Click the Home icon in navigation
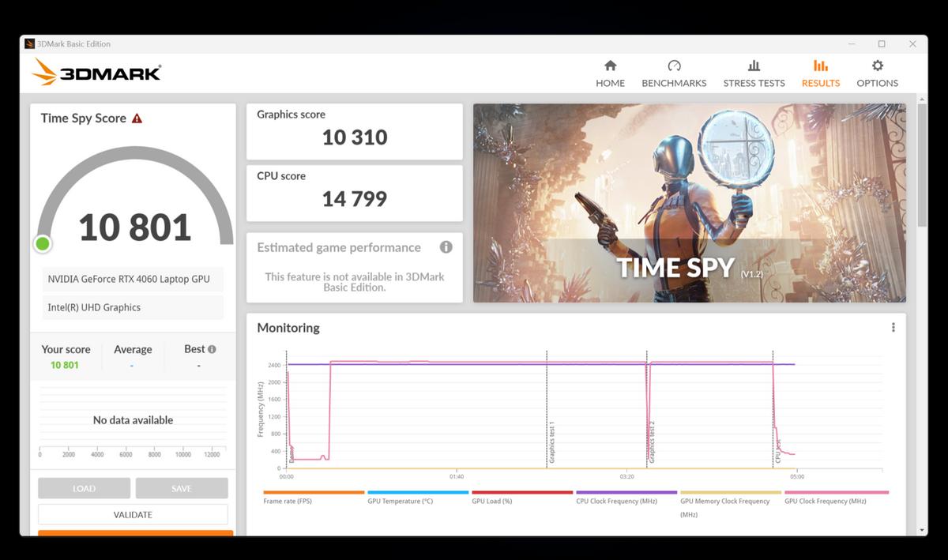 click(x=610, y=66)
